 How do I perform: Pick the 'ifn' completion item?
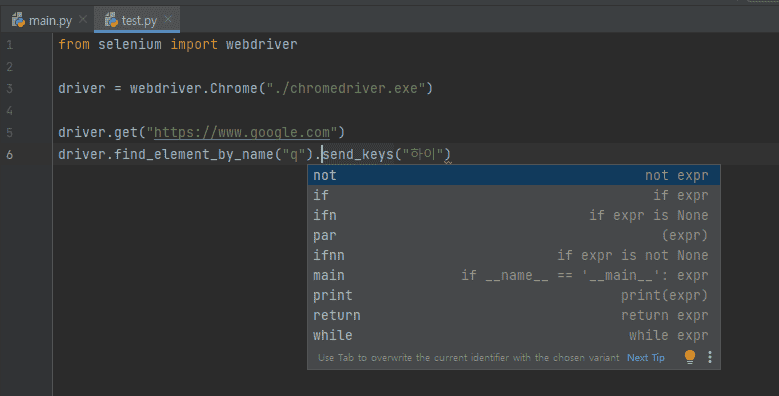click(x=514, y=215)
